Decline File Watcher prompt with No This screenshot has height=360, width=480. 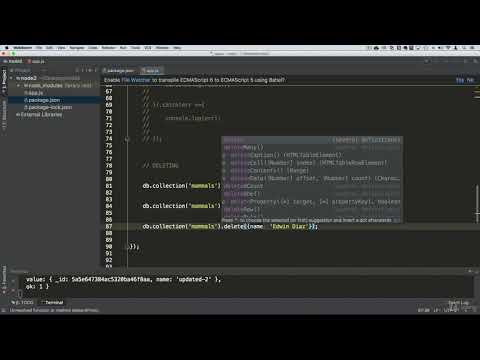pyautogui.click(x=470, y=80)
